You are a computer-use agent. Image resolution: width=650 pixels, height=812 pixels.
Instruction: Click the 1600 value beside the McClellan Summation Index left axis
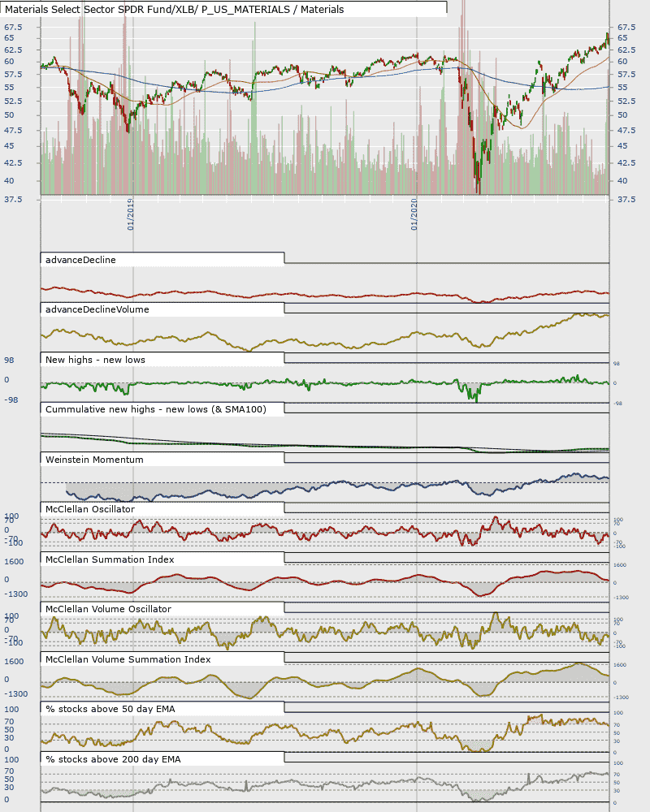[14, 562]
